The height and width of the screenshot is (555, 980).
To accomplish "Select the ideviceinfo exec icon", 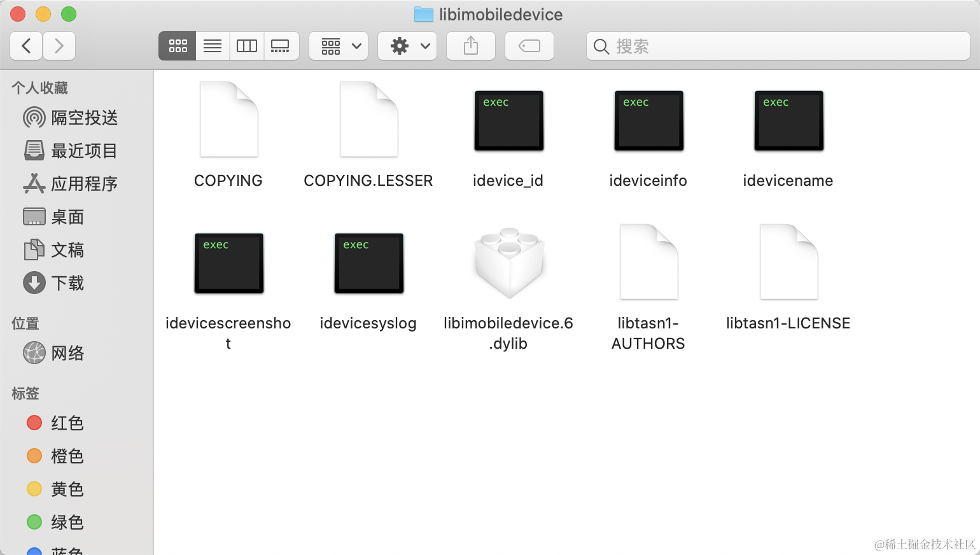I will coord(649,120).
